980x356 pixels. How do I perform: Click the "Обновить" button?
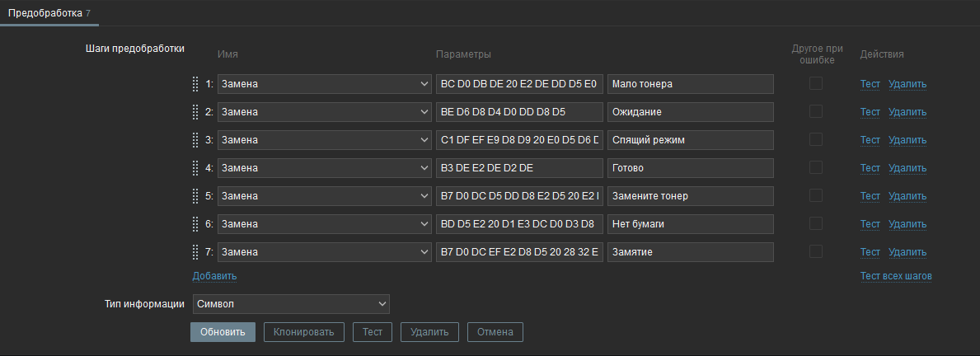(x=223, y=332)
